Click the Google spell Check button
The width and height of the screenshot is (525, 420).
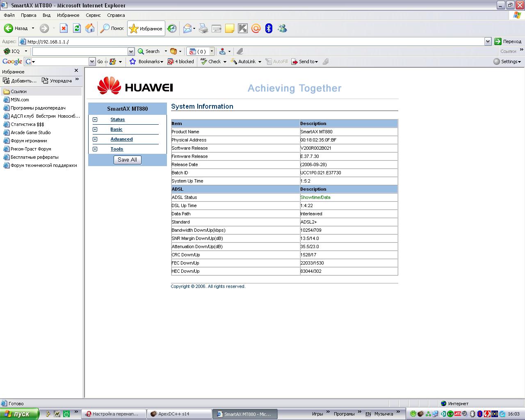(211, 62)
